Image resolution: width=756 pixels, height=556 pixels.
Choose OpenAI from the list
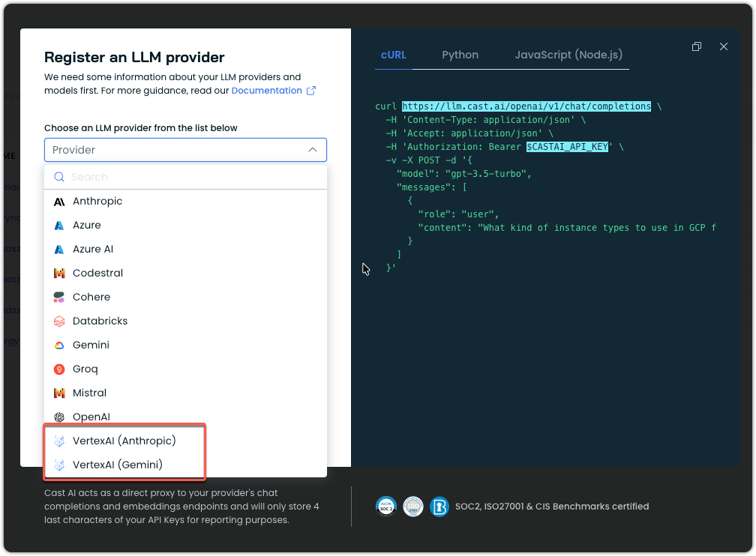186,417
